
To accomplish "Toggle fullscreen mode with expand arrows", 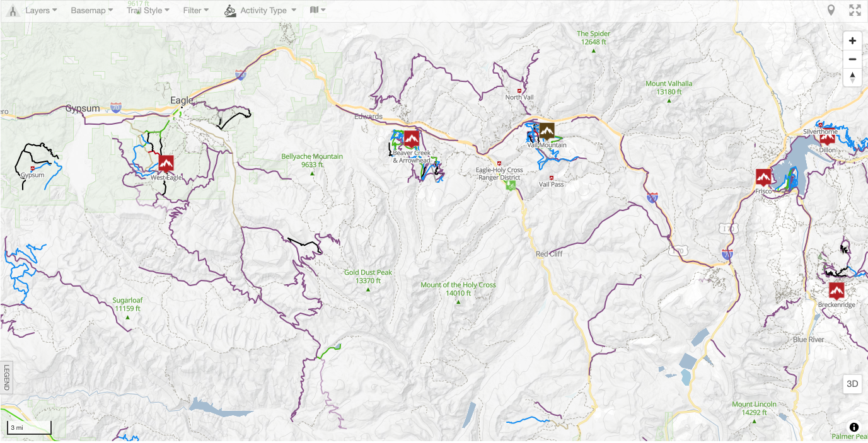I will (x=854, y=9).
